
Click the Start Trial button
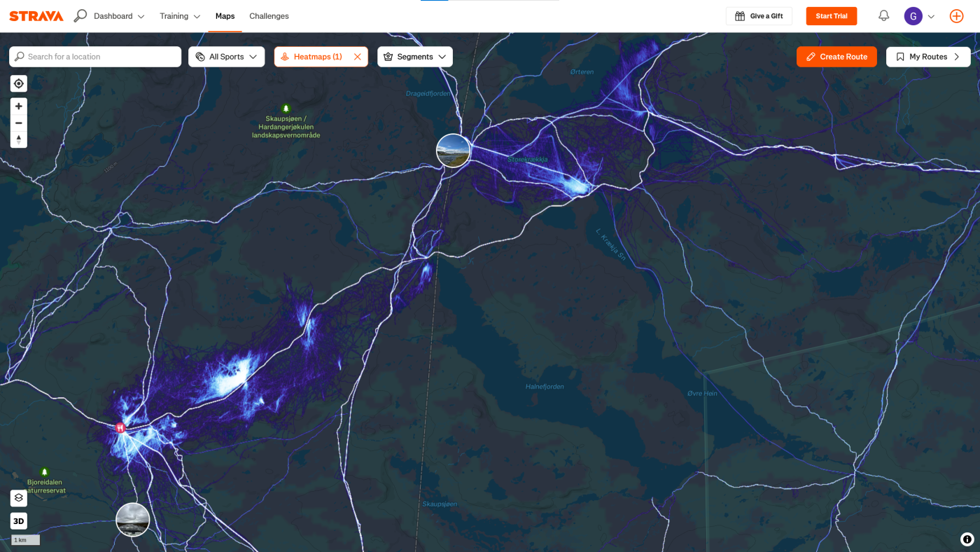coord(831,16)
